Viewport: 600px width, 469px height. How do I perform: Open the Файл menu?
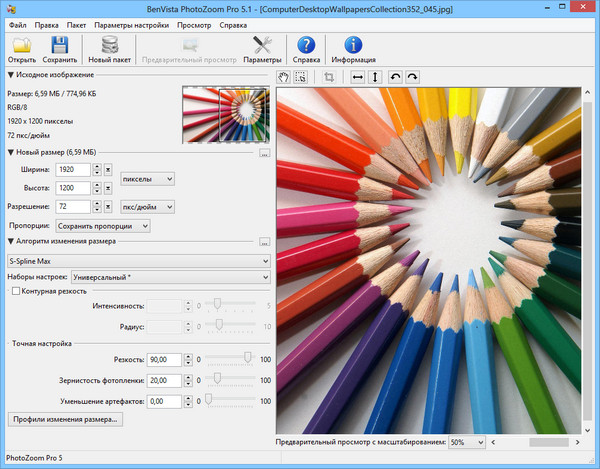coord(18,22)
